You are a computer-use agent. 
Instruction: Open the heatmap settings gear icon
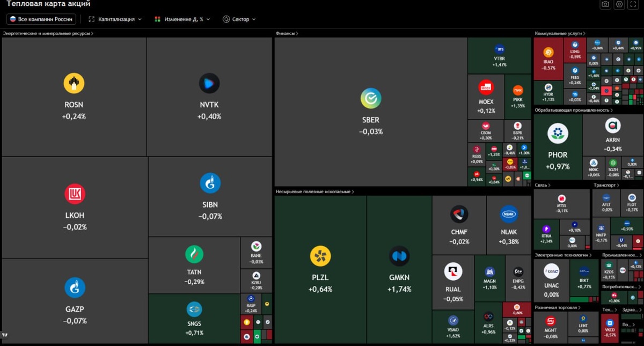tap(619, 4)
